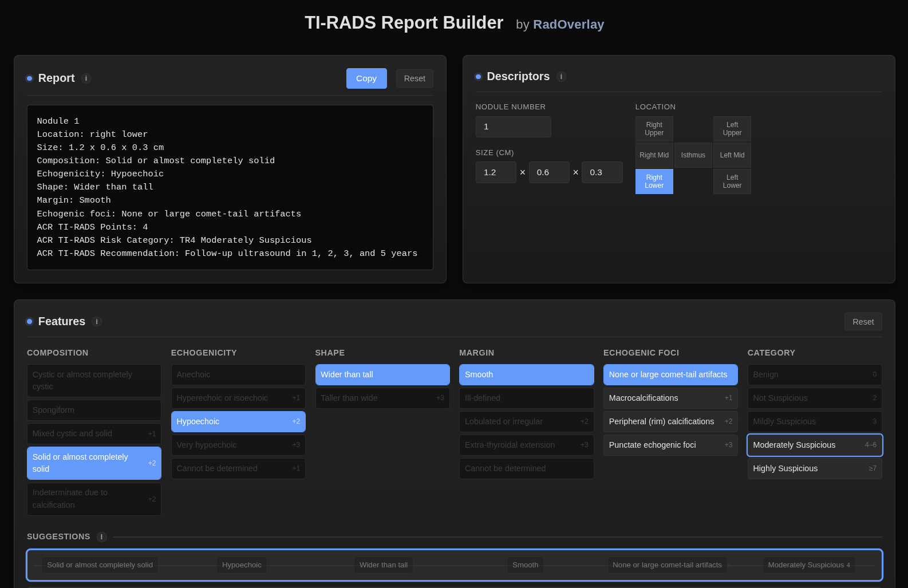Select Right Mid location

[x=654, y=155]
